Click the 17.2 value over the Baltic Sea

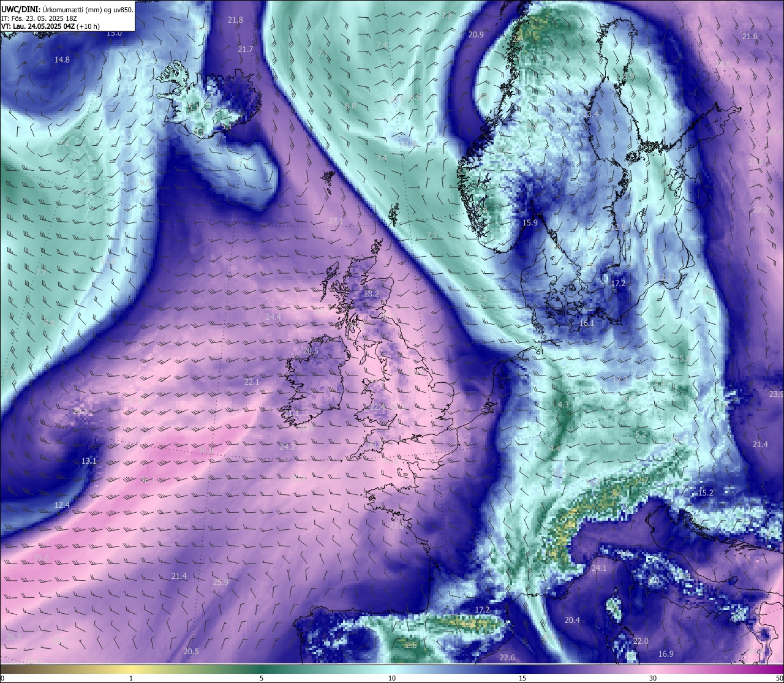(619, 284)
